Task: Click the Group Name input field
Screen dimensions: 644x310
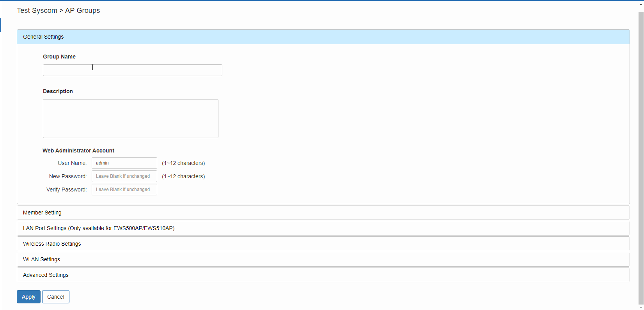Action: click(133, 70)
